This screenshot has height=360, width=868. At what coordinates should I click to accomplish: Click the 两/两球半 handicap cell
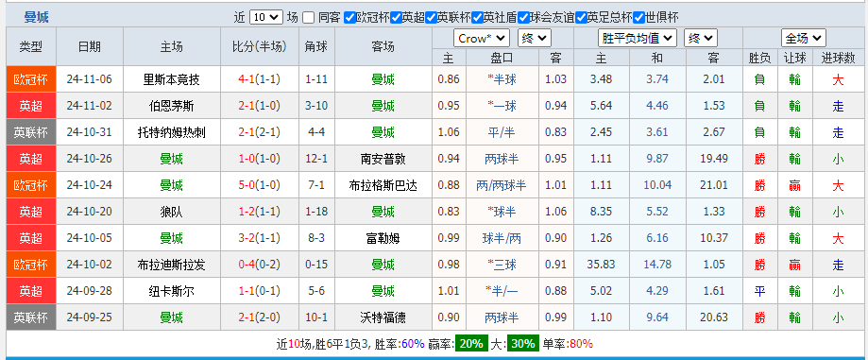click(502, 185)
